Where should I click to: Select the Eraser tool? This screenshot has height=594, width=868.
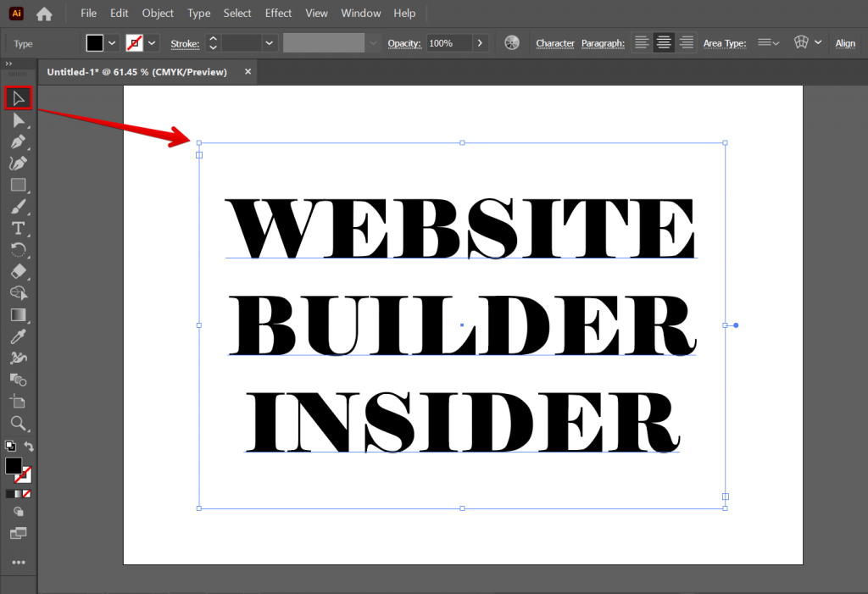tap(19, 271)
